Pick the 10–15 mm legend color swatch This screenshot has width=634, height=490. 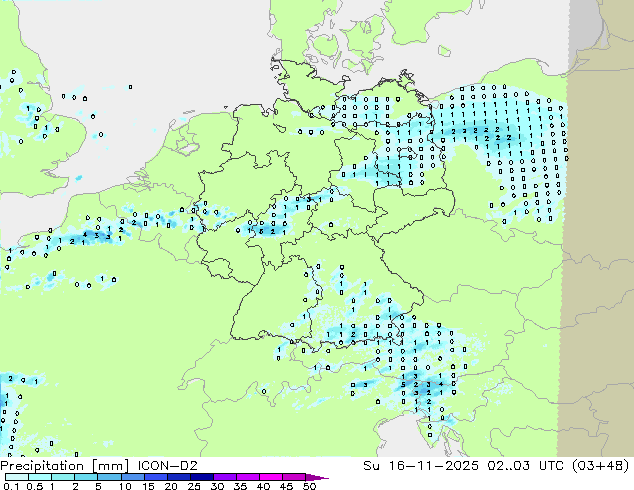132,477
